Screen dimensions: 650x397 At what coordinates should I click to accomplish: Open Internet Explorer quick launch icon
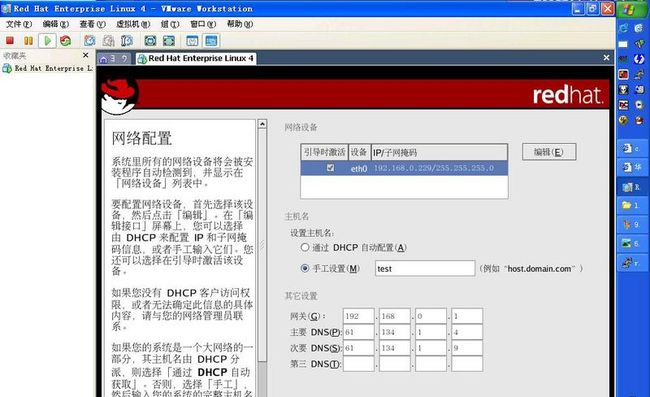pos(623,28)
